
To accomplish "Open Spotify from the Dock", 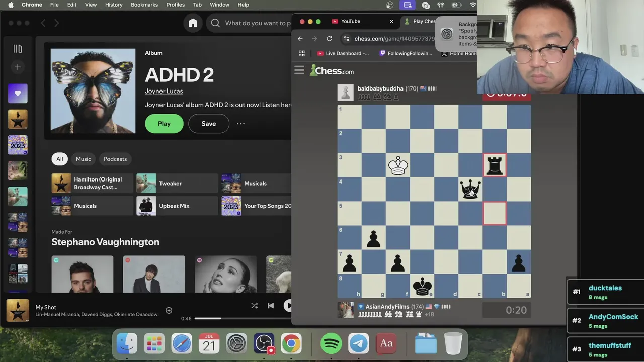I will pyautogui.click(x=331, y=344).
